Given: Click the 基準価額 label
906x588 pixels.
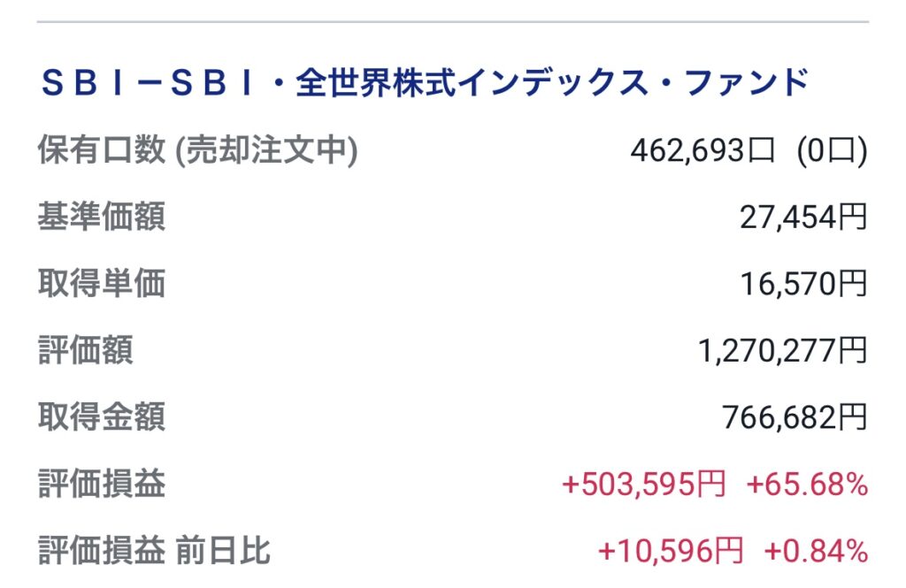Looking at the screenshot, I should pyautogui.click(x=102, y=217).
